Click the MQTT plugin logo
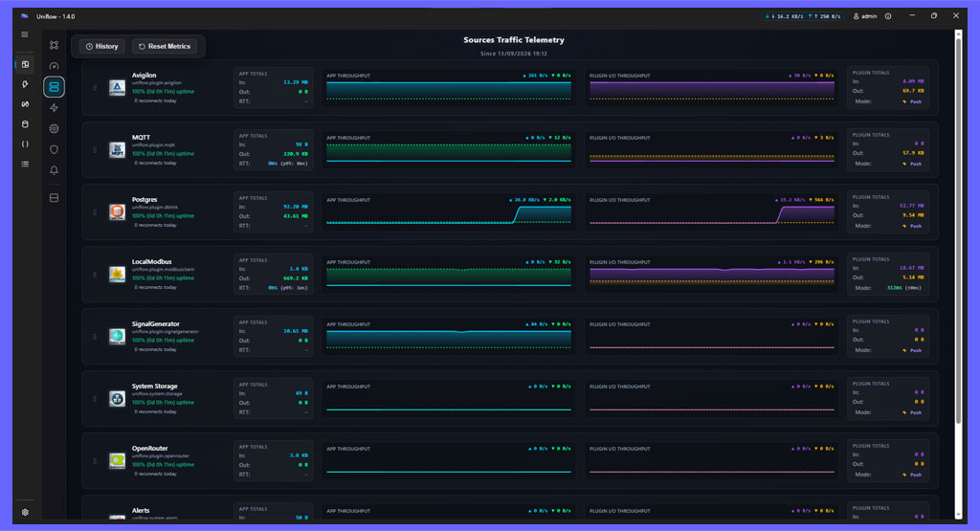 pos(117,150)
